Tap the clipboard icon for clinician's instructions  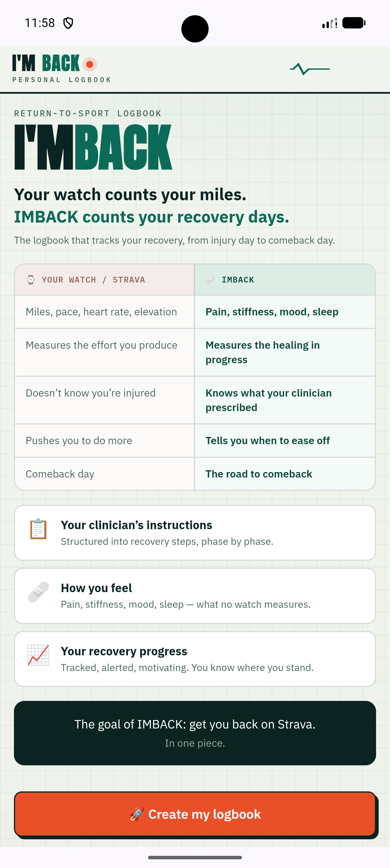click(38, 529)
